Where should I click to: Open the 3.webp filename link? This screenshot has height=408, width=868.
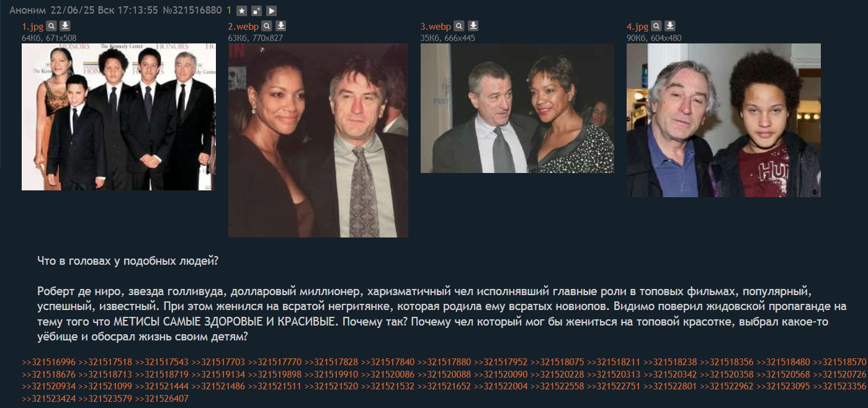pyautogui.click(x=436, y=27)
